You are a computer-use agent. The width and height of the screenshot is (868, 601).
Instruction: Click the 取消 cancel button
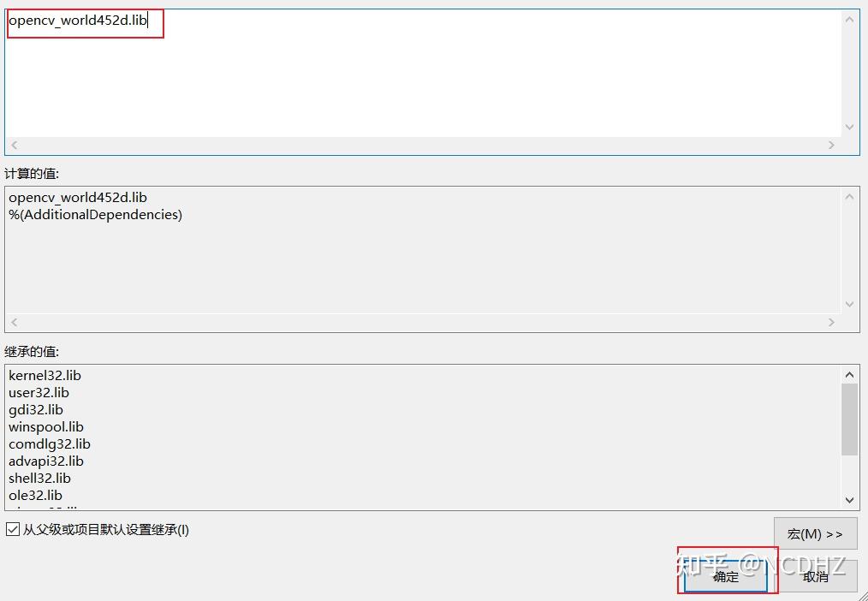(816, 576)
